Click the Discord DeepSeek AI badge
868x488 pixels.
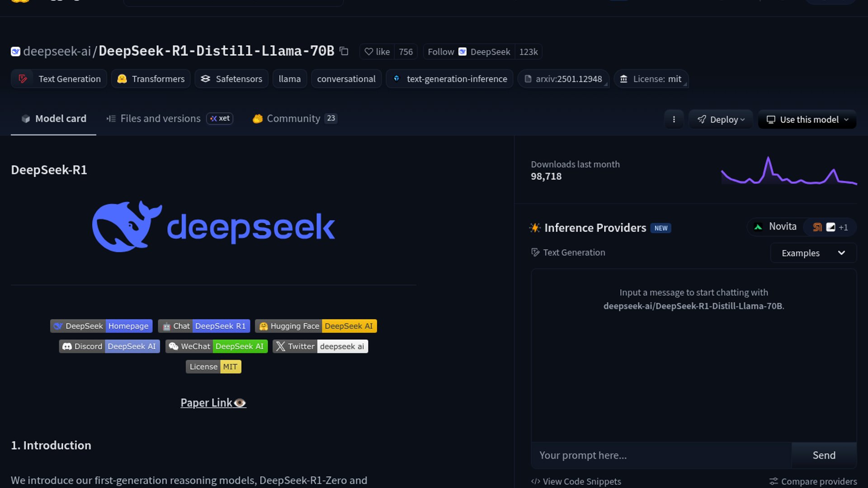pos(109,346)
